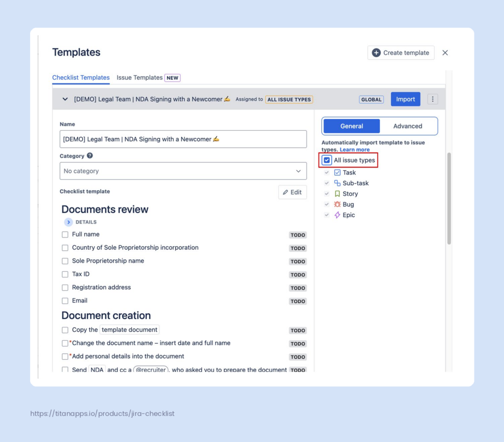This screenshot has width=504, height=442.
Task: Toggle the Bug check mark
Action: click(x=327, y=205)
